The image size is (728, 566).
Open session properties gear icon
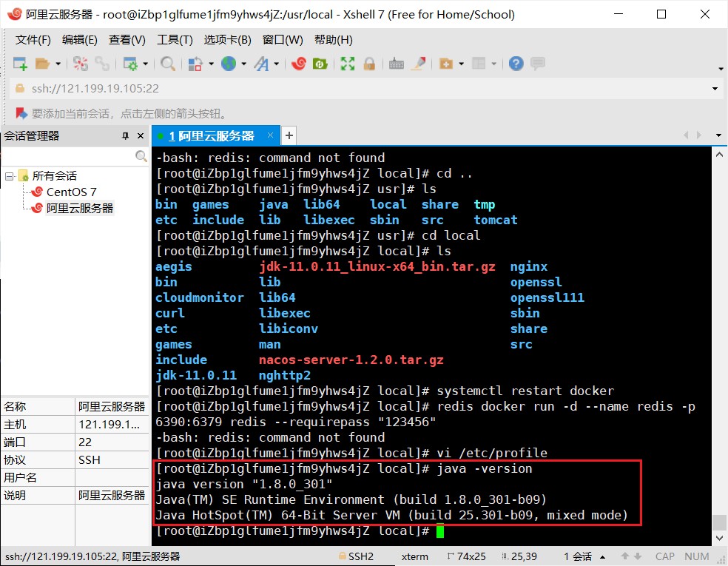pyautogui.click(x=130, y=63)
